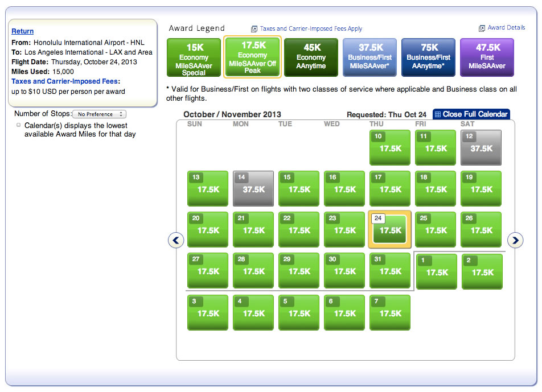This screenshot has width=542, height=392.
Task: Select lowest available Award Miles radio option
Action: [x=18, y=125]
